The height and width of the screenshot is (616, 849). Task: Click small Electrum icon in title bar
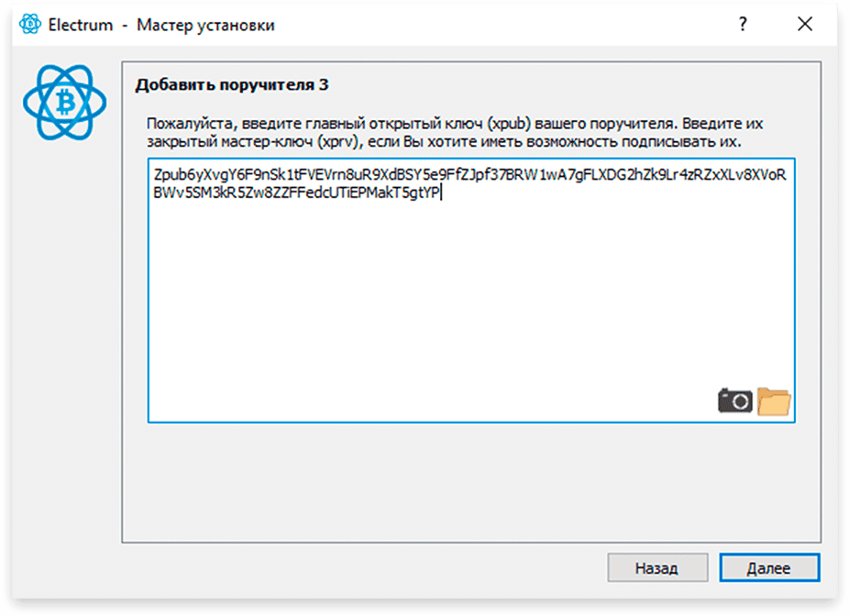[29, 25]
